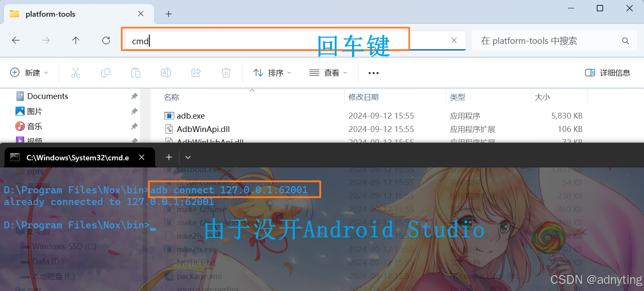Sort by the Name (名称) column
The image size is (644, 291).
tap(171, 97)
